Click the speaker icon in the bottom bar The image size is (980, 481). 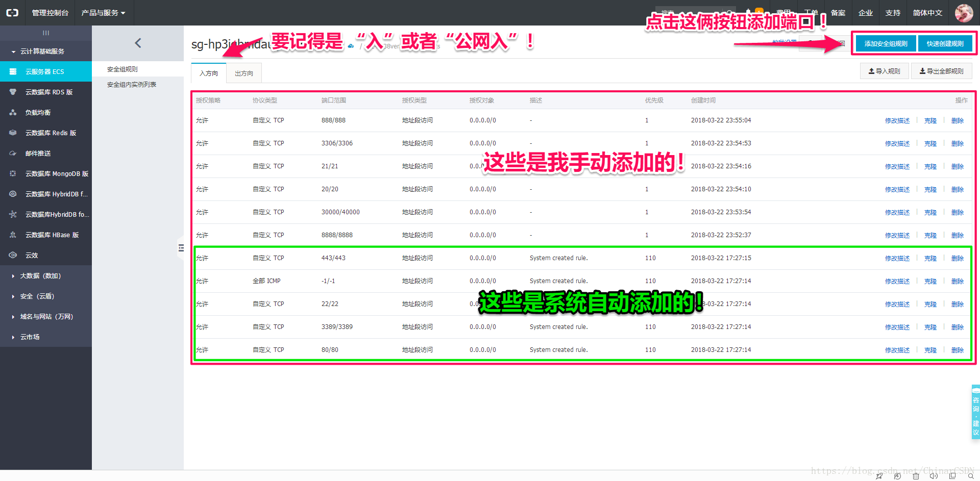[934, 476]
